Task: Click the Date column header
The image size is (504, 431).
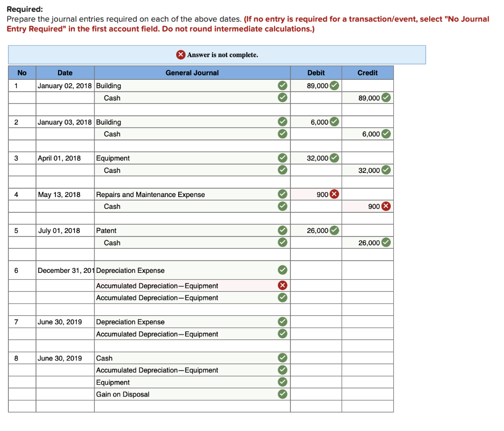Action: coord(65,73)
